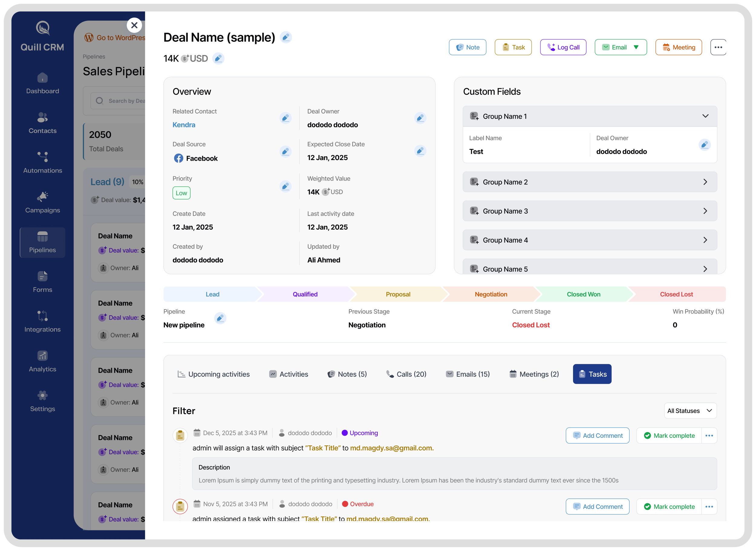Click the edit icon beside 14K USD

click(218, 59)
